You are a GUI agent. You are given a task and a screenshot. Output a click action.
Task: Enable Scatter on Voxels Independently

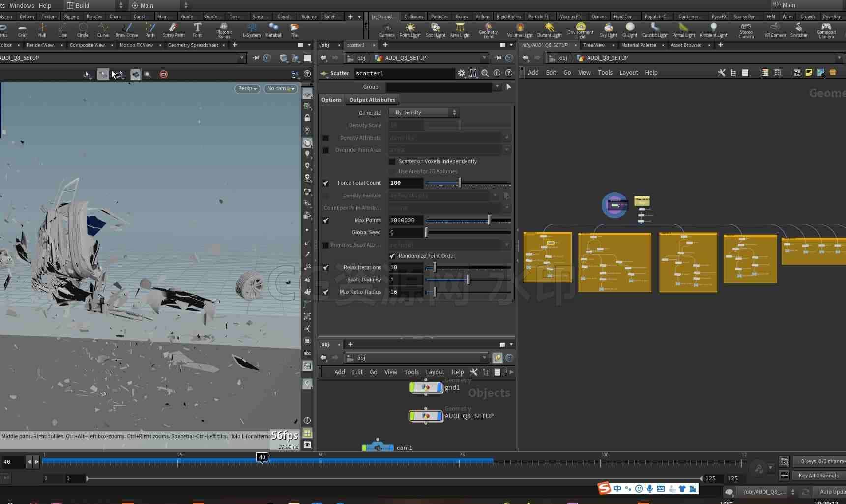pyautogui.click(x=392, y=162)
